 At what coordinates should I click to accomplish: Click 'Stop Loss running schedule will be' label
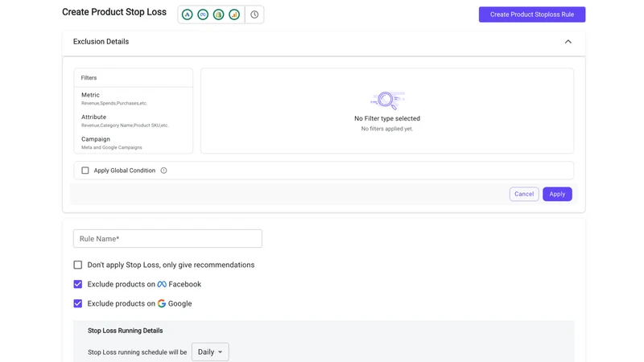click(137, 352)
